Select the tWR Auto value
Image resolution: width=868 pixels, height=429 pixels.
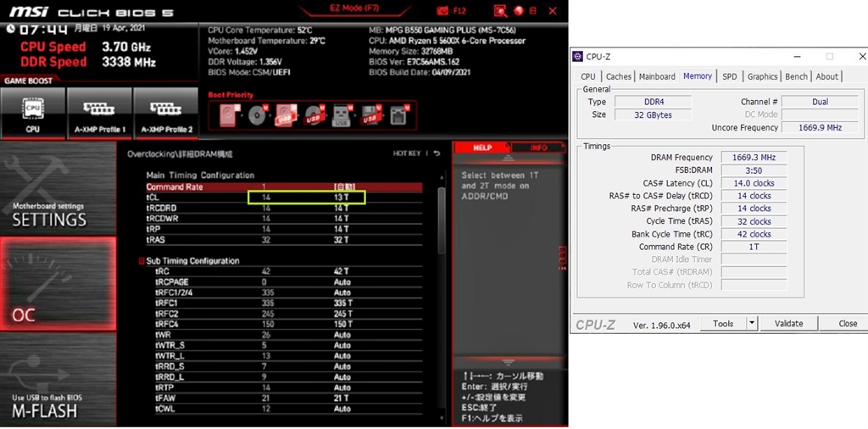point(342,335)
